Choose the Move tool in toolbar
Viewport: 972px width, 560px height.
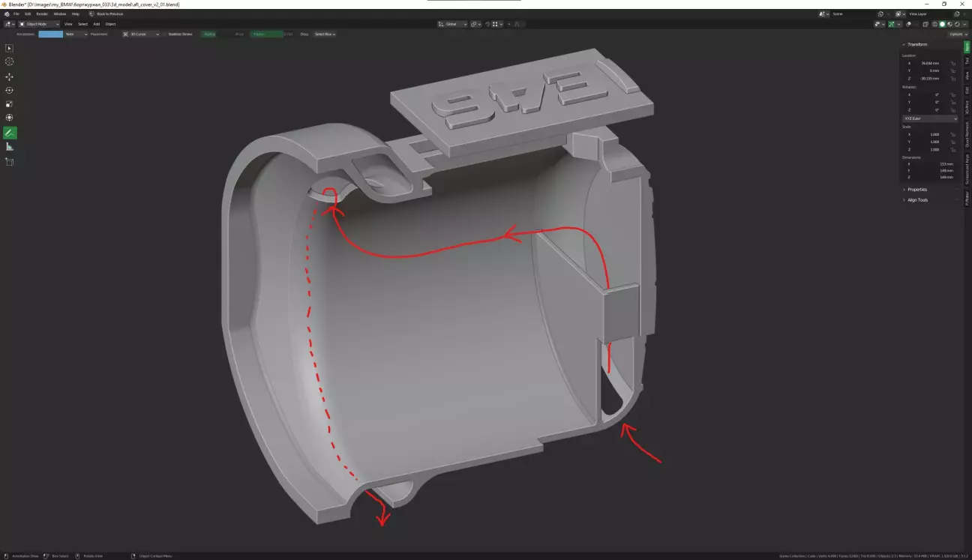[10, 76]
